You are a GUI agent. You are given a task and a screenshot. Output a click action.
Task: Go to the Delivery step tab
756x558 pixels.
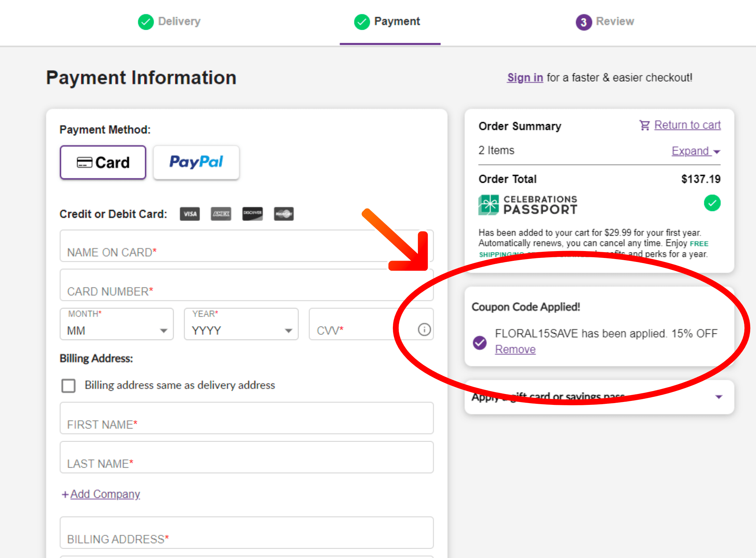(x=169, y=22)
